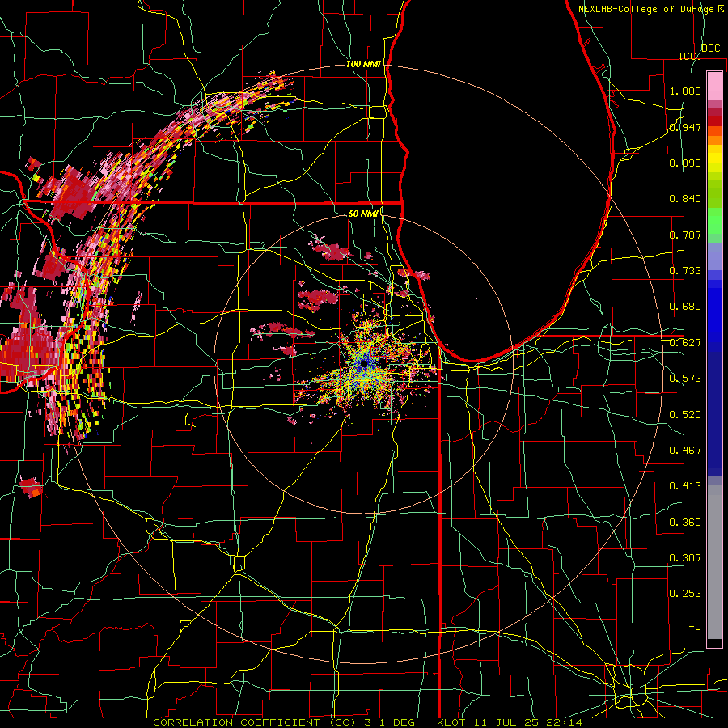
Task: Click the 0.787 scale value
Action: [x=685, y=235]
